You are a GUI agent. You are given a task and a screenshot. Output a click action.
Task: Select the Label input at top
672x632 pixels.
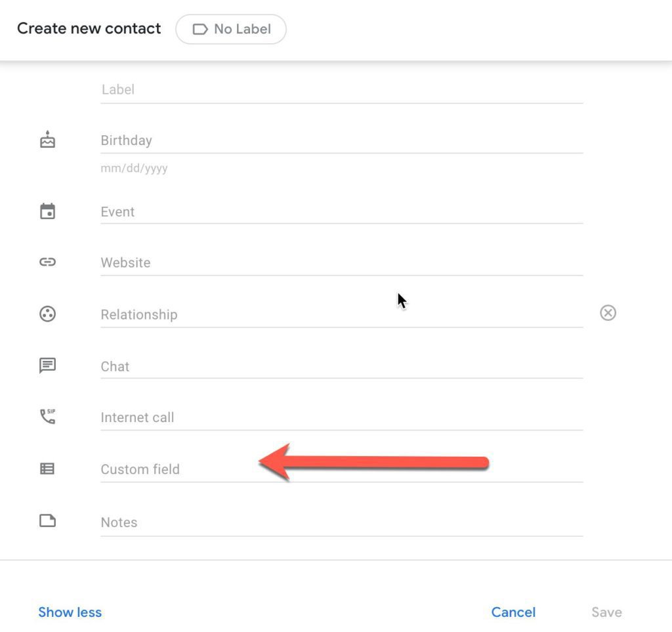(341, 90)
